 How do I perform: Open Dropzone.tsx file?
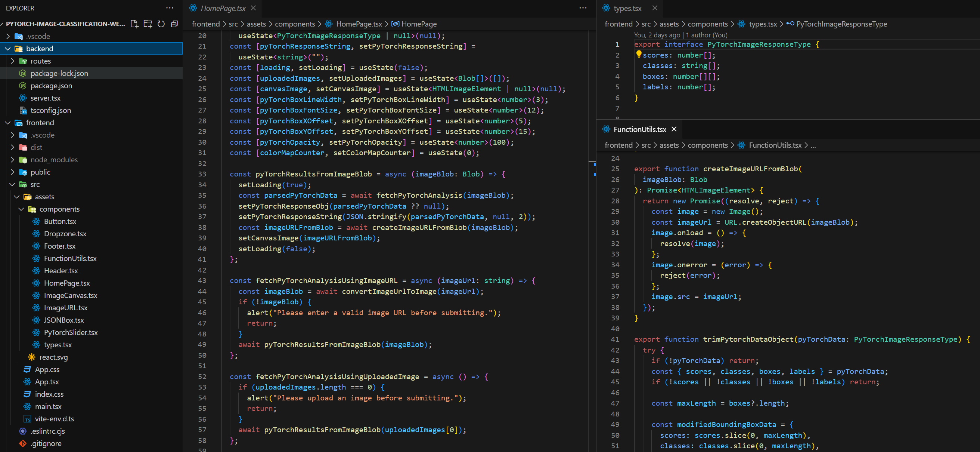point(91,234)
